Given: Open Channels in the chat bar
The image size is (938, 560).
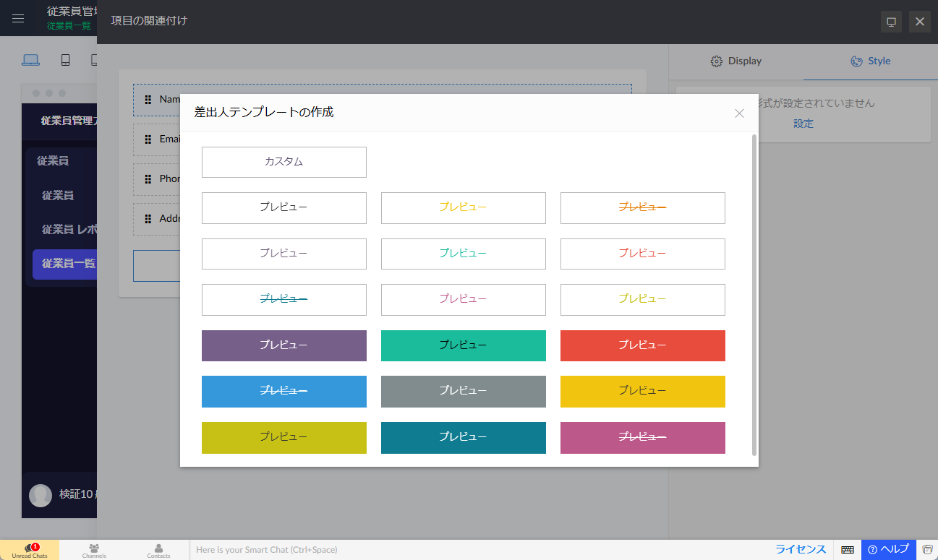Looking at the screenshot, I should click(x=94, y=550).
